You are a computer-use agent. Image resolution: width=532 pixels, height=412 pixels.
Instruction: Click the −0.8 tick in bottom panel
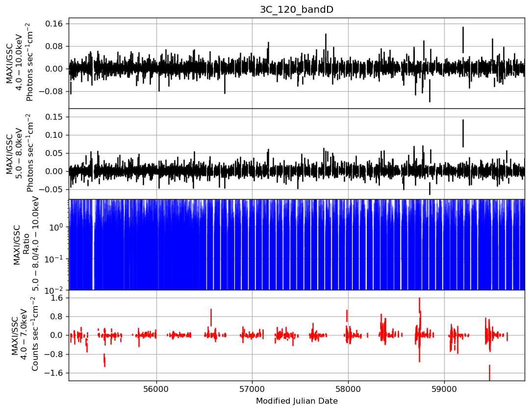pos(53,354)
